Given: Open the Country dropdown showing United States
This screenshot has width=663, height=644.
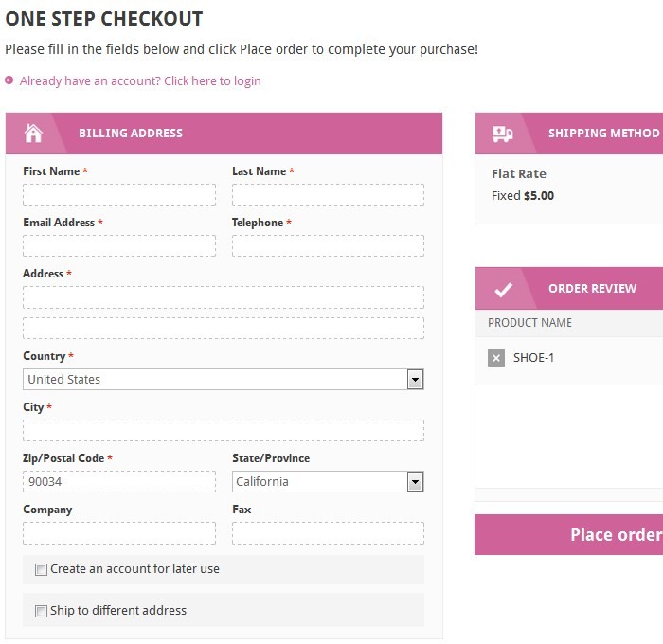Looking at the screenshot, I should pyautogui.click(x=224, y=380).
